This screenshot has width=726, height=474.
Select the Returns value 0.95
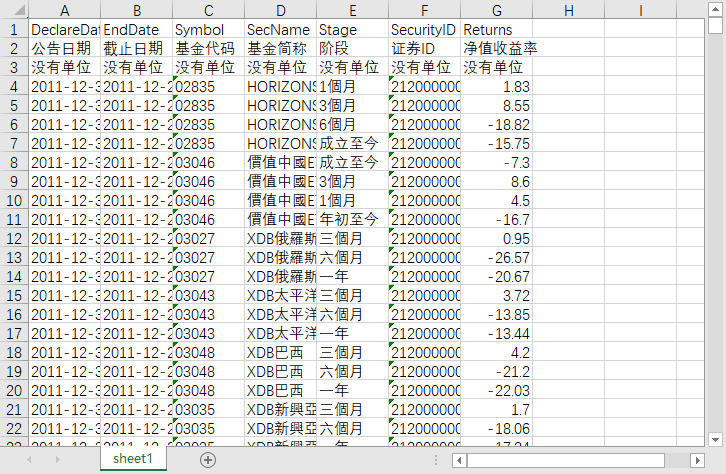tap(496, 238)
